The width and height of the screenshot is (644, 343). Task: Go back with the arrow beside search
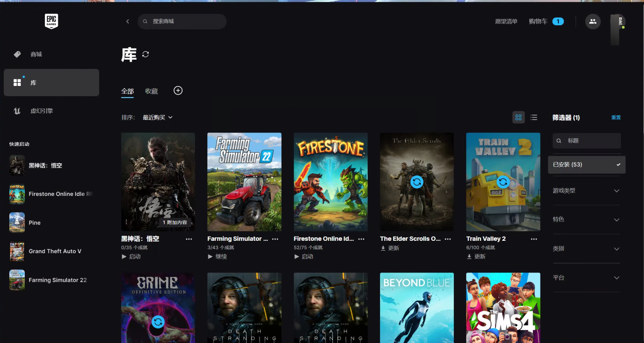pyautogui.click(x=127, y=21)
